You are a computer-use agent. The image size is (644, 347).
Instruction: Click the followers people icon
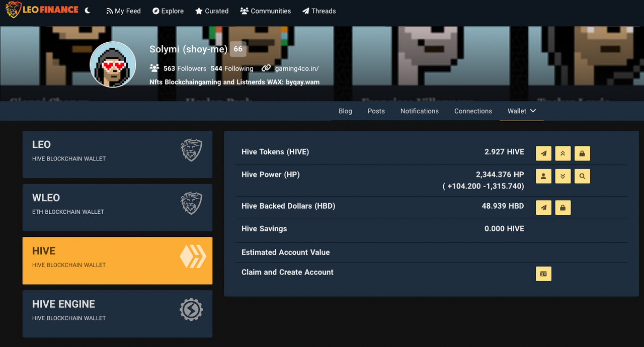click(x=154, y=68)
